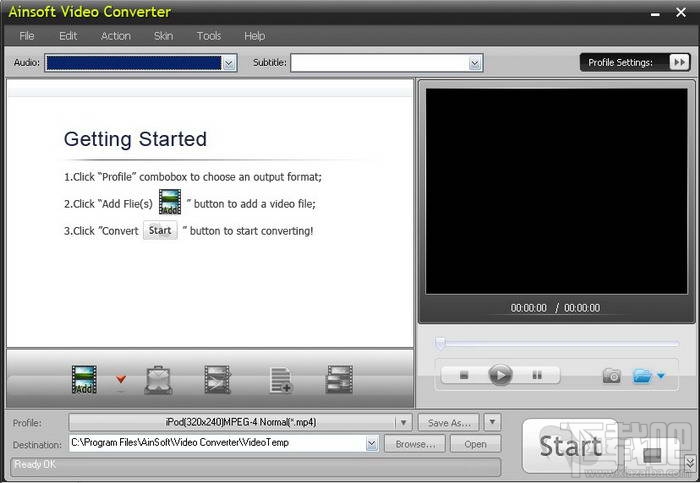This screenshot has height=483, width=700.
Task: Pause the preview playback
Action: [x=537, y=375]
